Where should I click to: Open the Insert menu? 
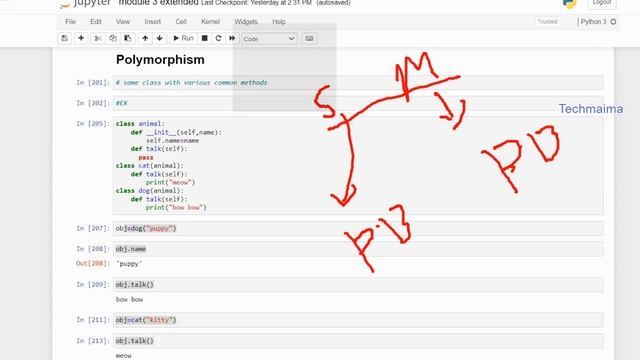(153, 22)
